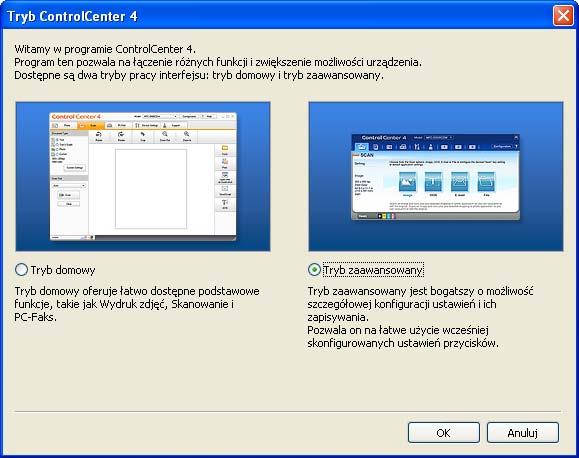
Task: Confirm the mode choice with OK
Action: coord(443,433)
